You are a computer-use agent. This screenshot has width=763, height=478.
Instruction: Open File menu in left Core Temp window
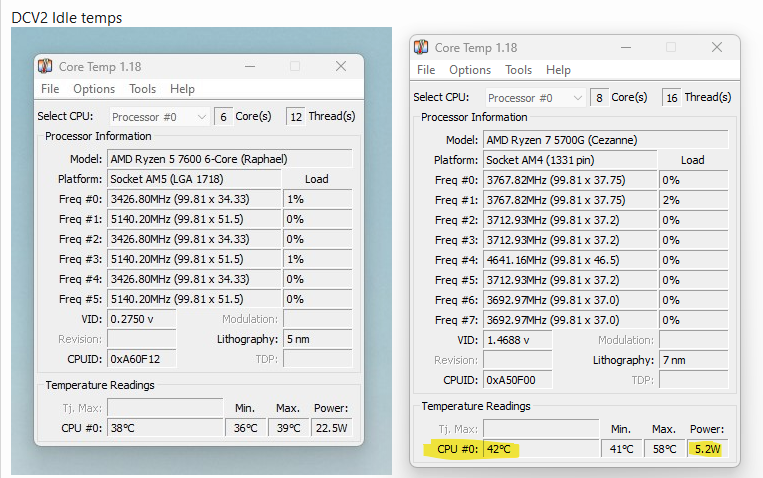click(x=50, y=89)
